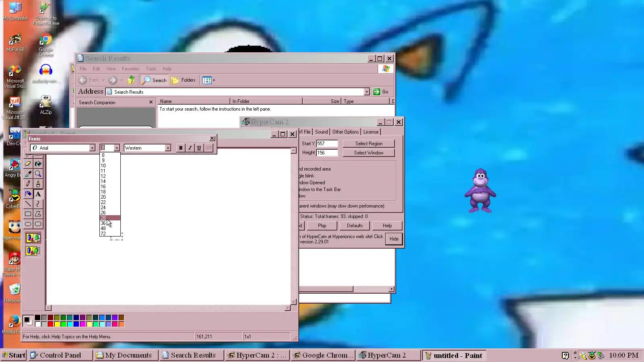The image size is (644, 362).
Task: Open the Start menu button
Action: pos(14,355)
